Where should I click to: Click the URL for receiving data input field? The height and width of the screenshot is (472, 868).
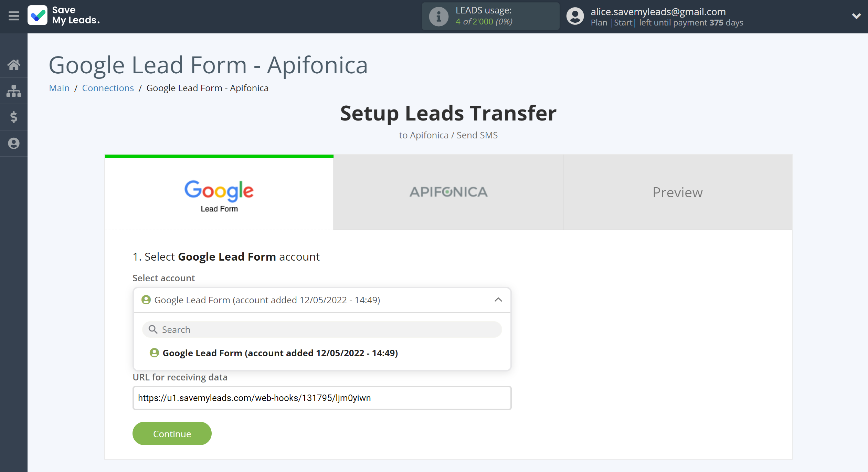[x=321, y=398]
